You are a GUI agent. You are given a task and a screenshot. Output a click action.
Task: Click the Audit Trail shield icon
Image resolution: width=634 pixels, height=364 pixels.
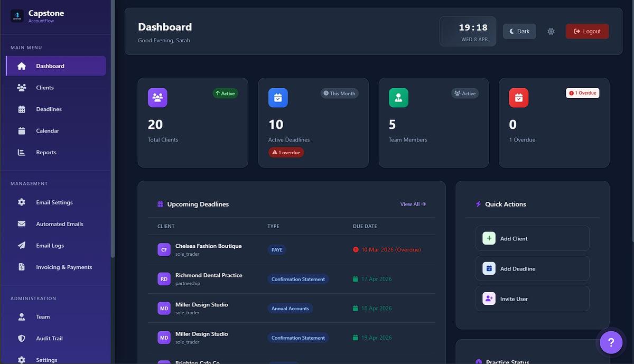tap(20, 338)
